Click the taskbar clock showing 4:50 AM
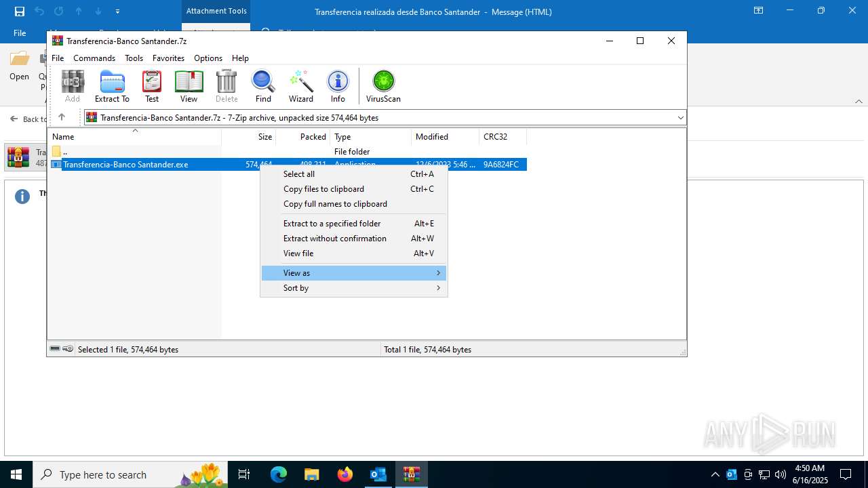 [809, 474]
